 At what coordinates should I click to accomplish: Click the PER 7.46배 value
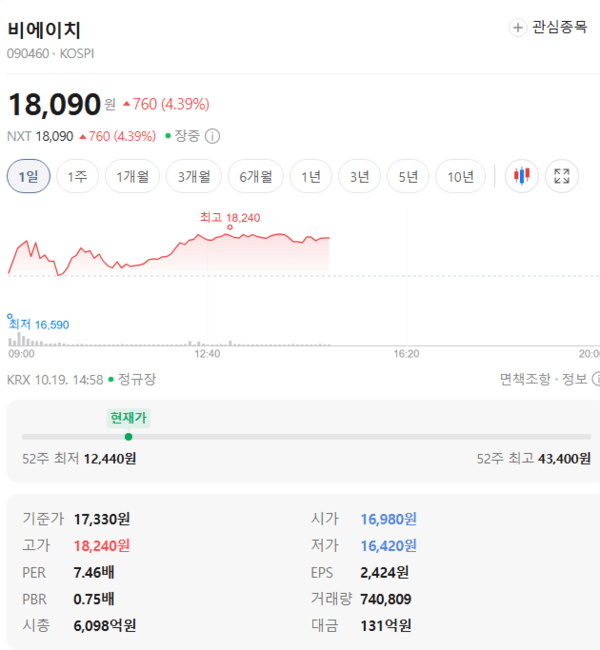94,572
